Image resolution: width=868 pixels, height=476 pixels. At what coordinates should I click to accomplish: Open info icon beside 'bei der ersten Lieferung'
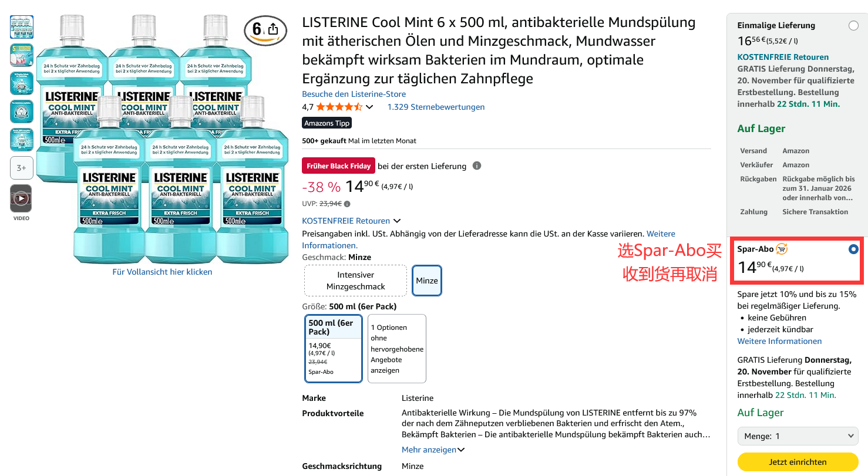point(477,166)
